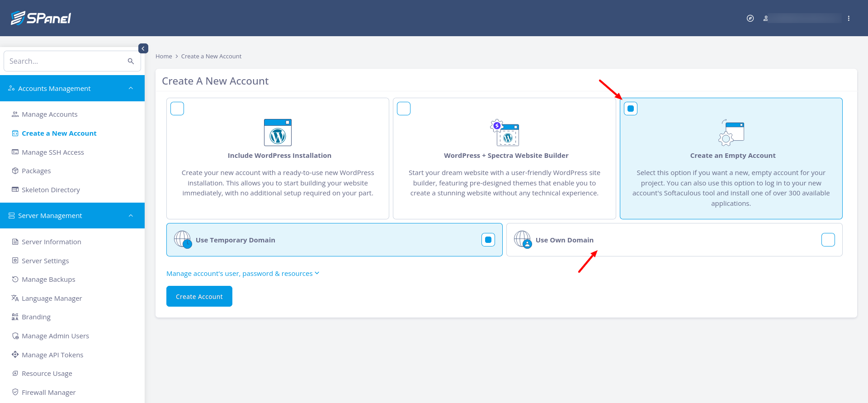Open Skeleton Directory menu item
The height and width of the screenshot is (403, 868).
click(51, 190)
